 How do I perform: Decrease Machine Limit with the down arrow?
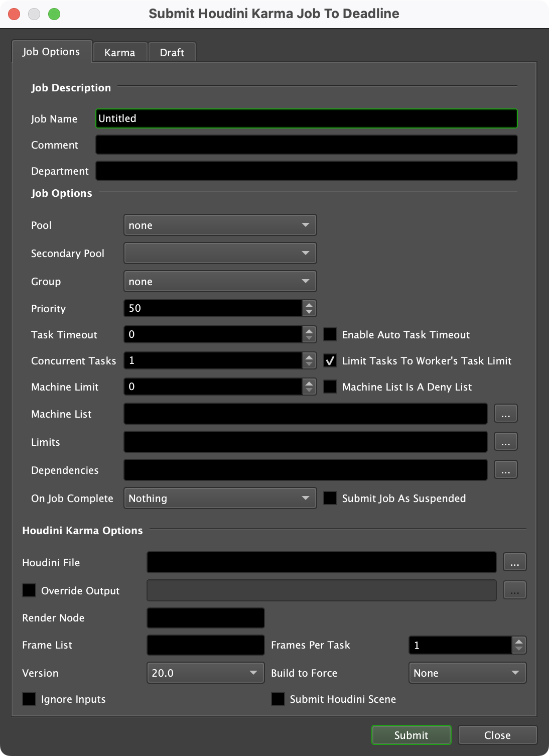(x=309, y=391)
